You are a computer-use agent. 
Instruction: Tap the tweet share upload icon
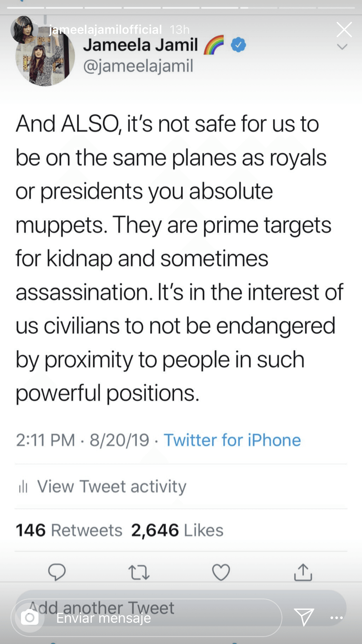(303, 572)
